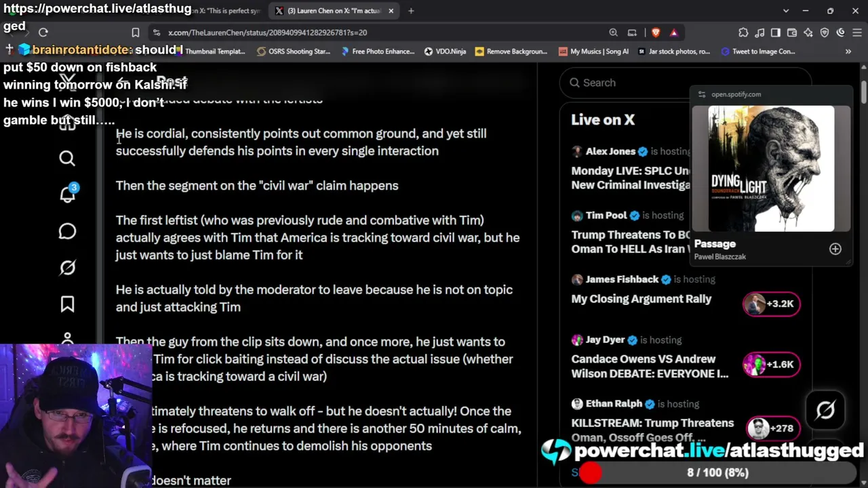This screenshot has width=868, height=488.
Task: Click the 8 / 100 goal progress bar
Action: 717,472
